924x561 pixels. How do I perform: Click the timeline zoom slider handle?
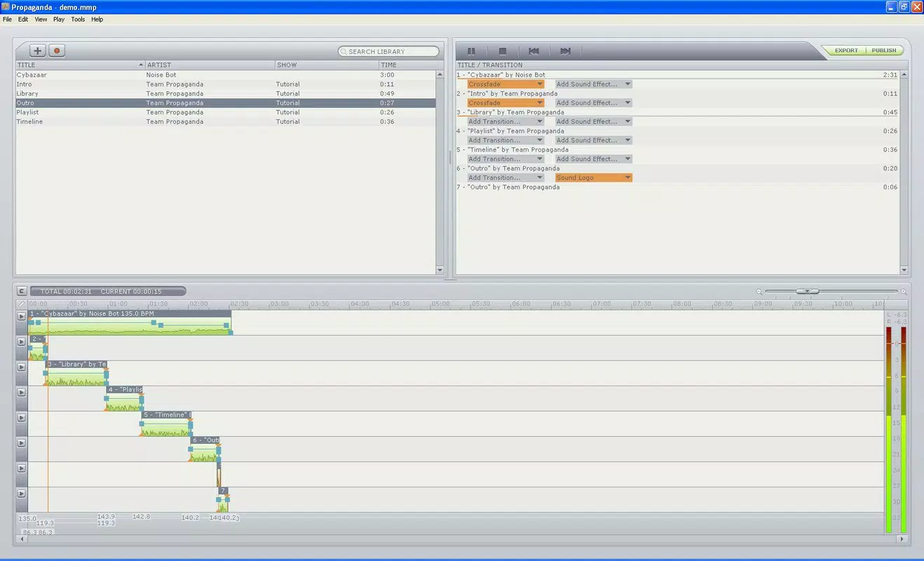808,291
